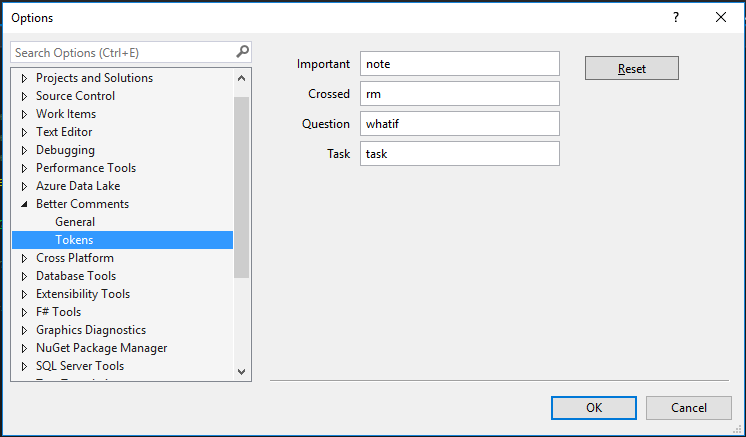Select the Azure Data Lake category
The width and height of the screenshot is (746, 437).
(77, 186)
